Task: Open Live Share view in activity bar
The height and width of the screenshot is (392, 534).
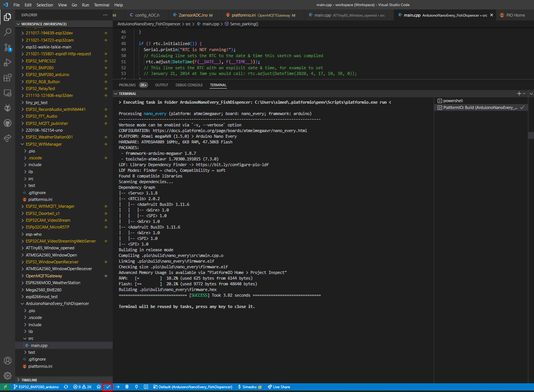Action: click(8, 138)
